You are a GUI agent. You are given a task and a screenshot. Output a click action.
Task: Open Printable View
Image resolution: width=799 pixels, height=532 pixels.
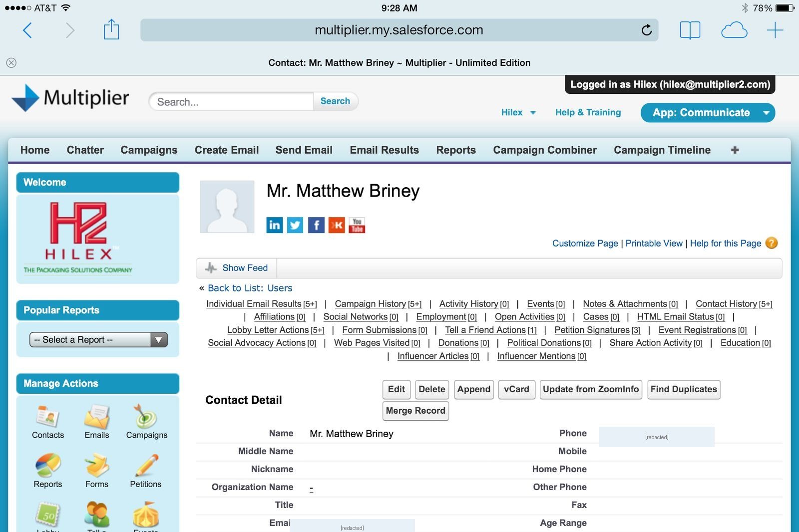click(x=654, y=244)
